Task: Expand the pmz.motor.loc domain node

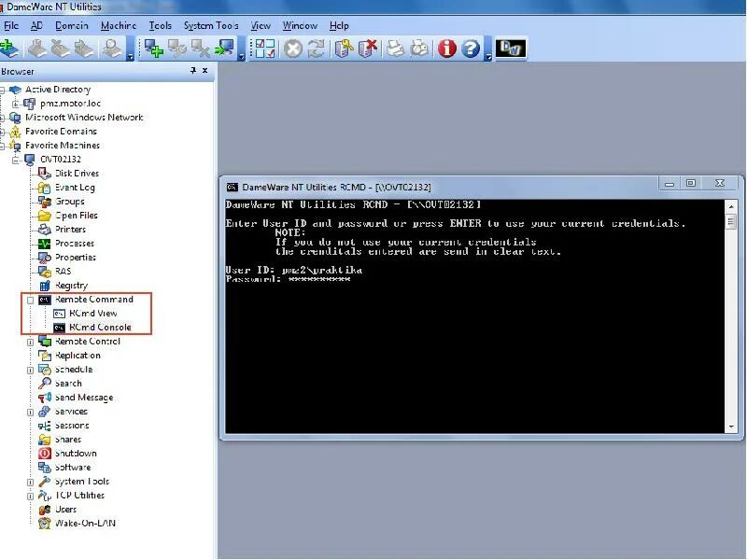Action: 15,104
